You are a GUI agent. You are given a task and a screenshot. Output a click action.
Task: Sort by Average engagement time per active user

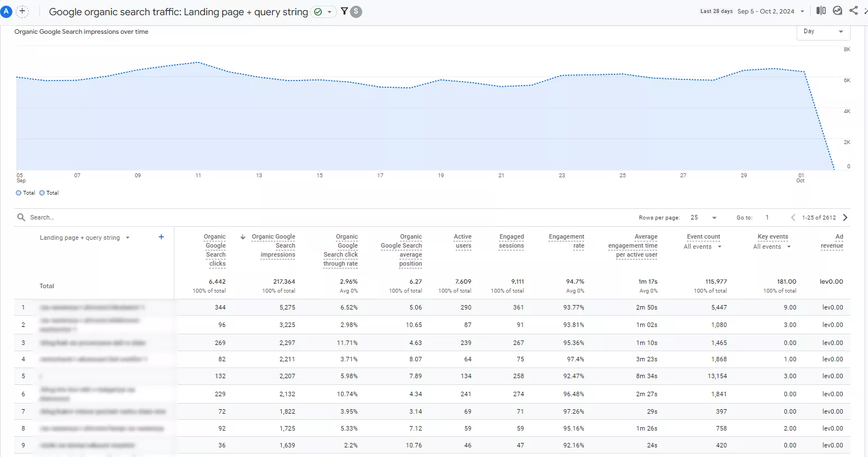coord(633,245)
